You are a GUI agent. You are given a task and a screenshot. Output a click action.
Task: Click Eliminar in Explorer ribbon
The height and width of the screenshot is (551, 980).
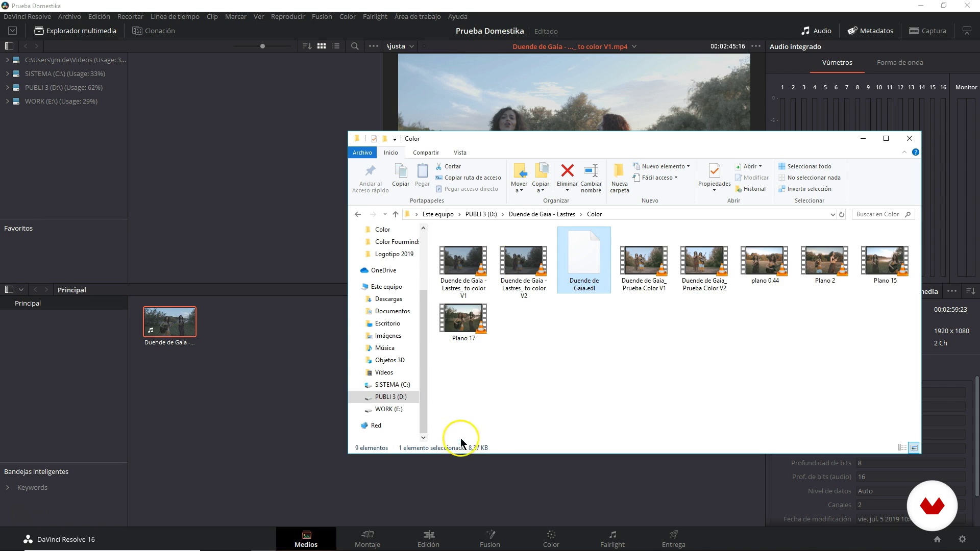pos(567,178)
